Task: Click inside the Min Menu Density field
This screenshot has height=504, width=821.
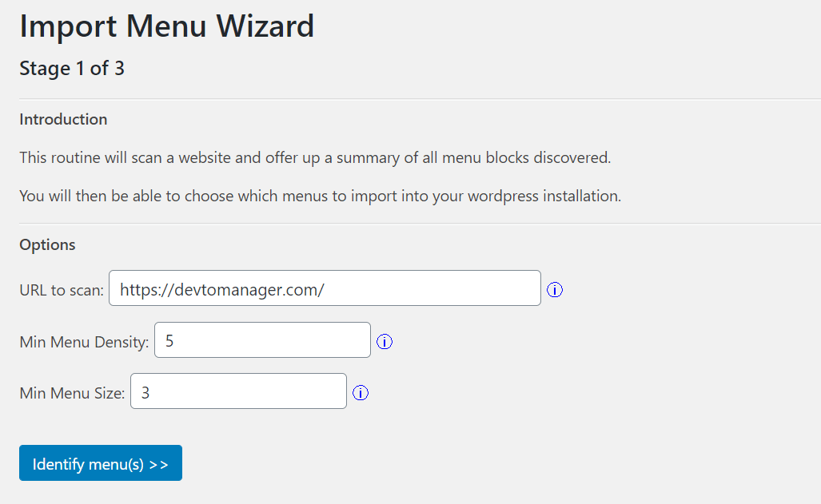Action: [261, 339]
